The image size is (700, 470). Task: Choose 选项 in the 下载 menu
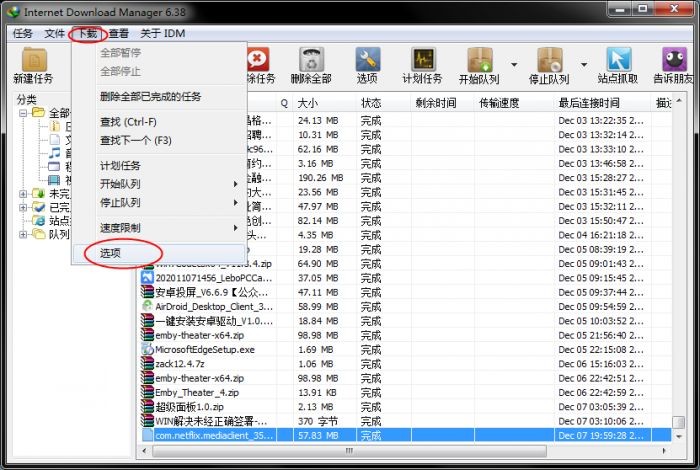point(159,253)
